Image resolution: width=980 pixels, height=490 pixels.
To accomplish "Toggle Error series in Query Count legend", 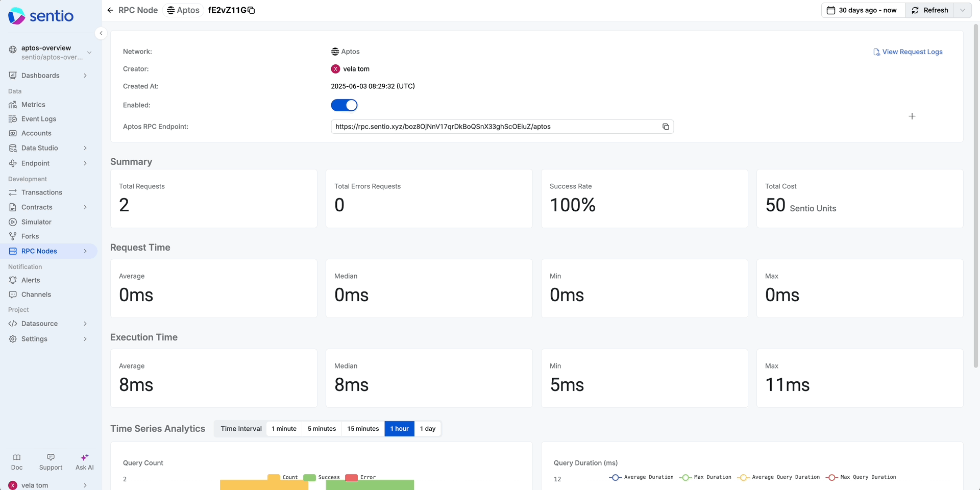I will point(360,477).
